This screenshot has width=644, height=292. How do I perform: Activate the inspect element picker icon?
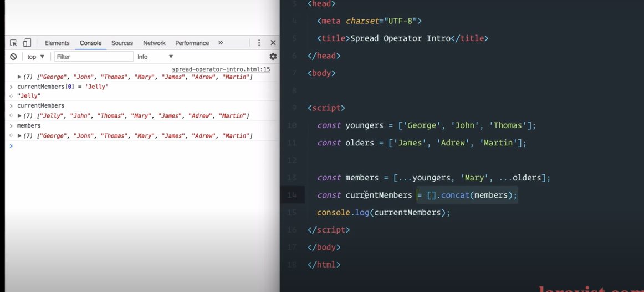[13, 43]
